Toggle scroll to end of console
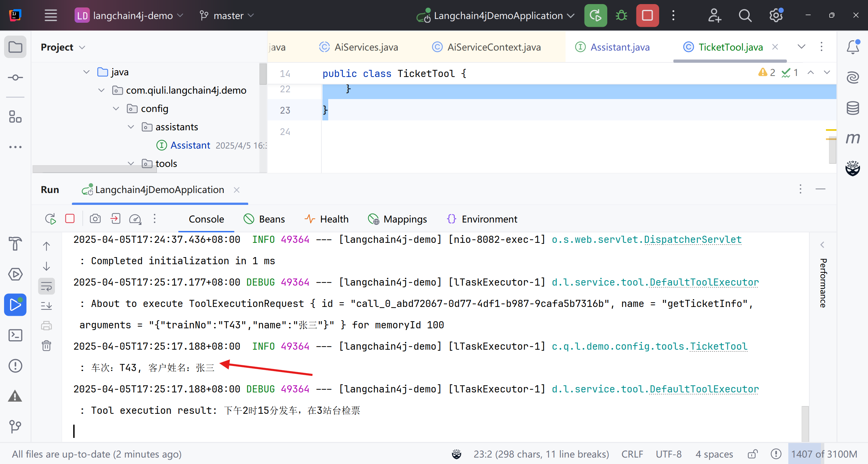Image resolution: width=868 pixels, height=464 pixels. click(46, 306)
